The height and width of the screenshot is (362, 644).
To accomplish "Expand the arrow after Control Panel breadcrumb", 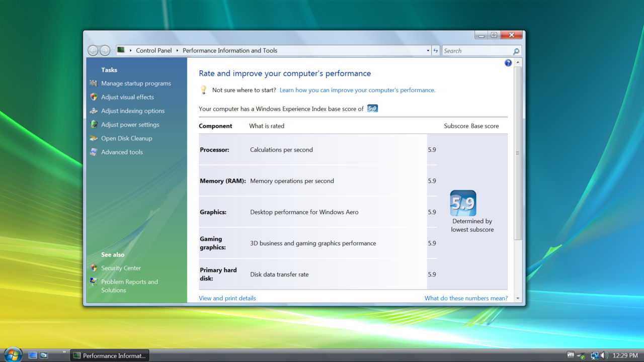I will tap(177, 50).
